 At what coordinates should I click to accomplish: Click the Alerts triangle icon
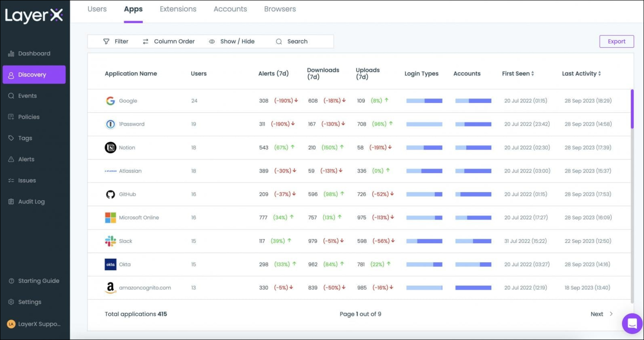[11, 159]
